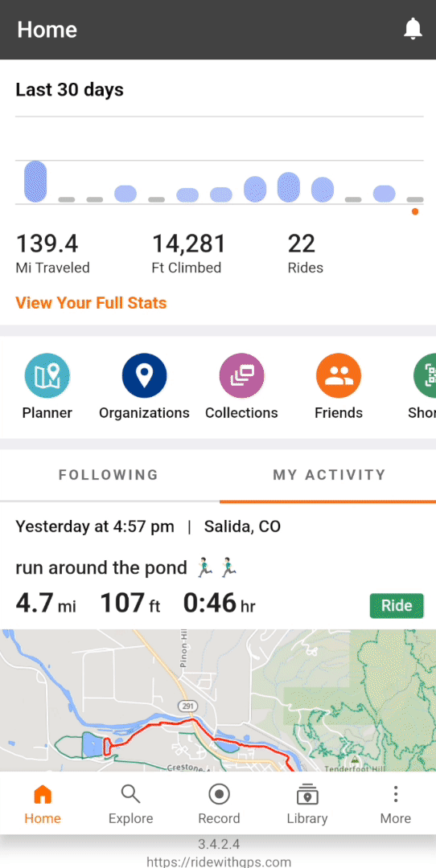The height and width of the screenshot is (868, 436).
Task: Tap the tallest first bar in chart
Action: click(x=35, y=182)
